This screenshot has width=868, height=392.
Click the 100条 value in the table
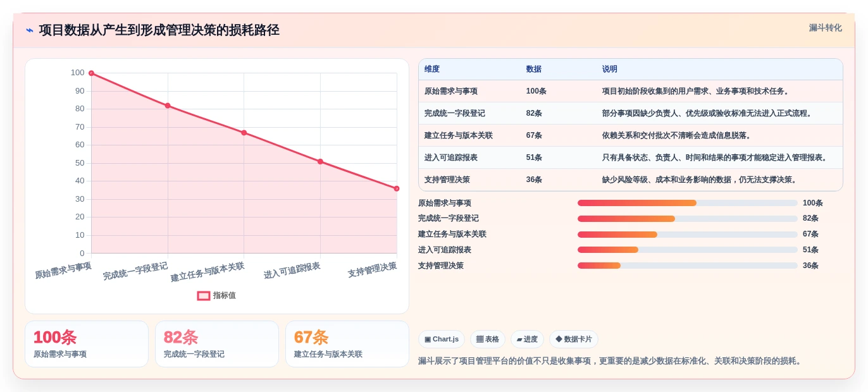(x=536, y=91)
